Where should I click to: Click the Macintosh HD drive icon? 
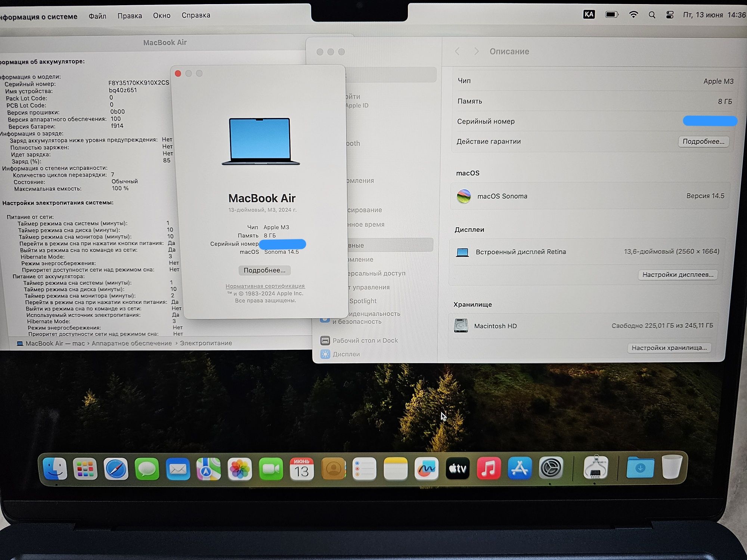coord(461,326)
